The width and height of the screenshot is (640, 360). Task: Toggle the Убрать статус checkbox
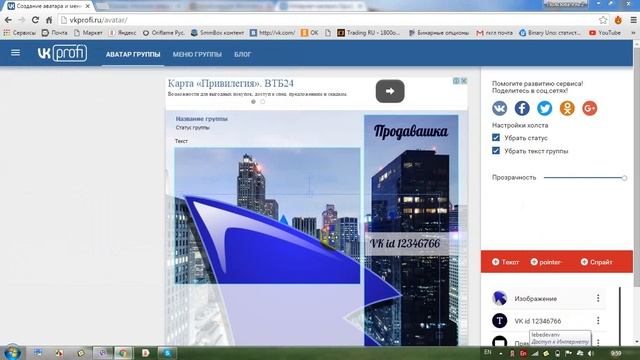coord(496,138)
